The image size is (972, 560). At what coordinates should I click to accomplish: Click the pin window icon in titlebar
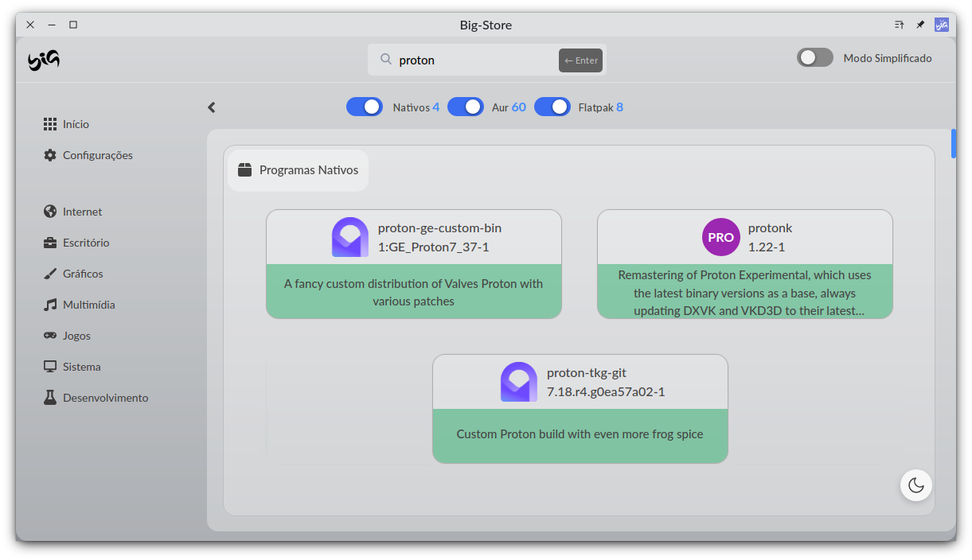coord(920,25)
